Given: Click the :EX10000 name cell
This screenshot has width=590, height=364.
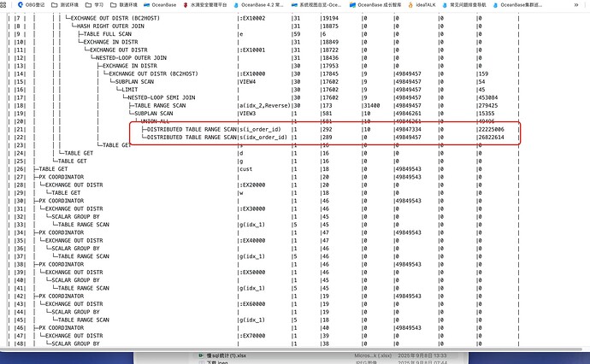Looking at the screenshot, I should click(x=252, y=73).
